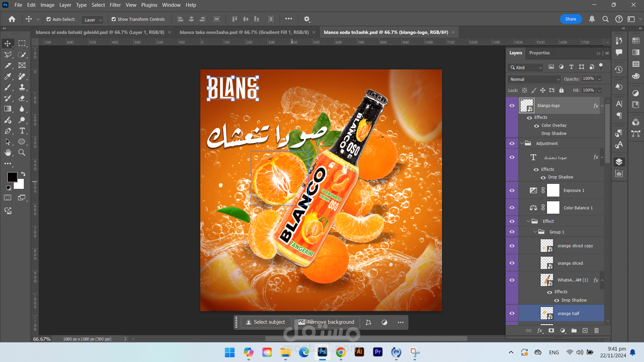The height and width of the screenshot is (362, 644).
Task: Toggle Color Overlay effect visibility
Action: pos(537,125)
